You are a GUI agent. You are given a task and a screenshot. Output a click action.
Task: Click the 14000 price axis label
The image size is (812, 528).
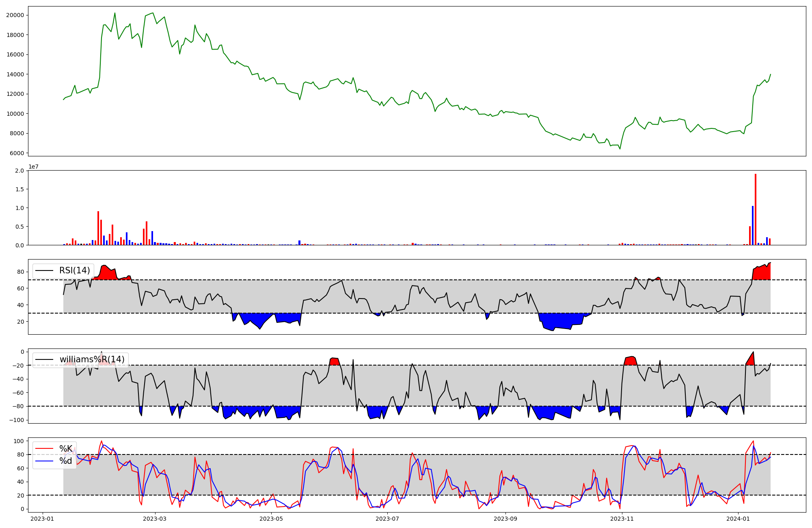coord(15,74)
